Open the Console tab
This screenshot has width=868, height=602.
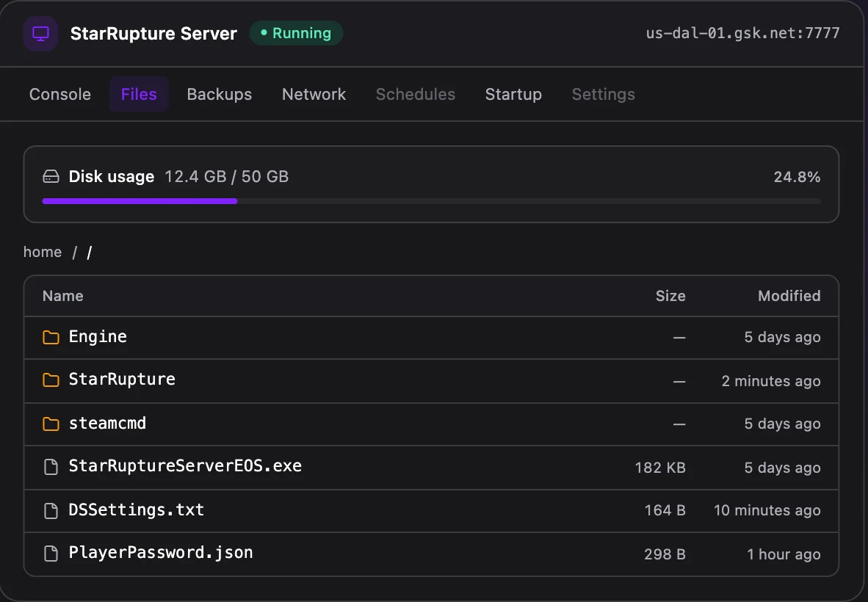[59, 94]
